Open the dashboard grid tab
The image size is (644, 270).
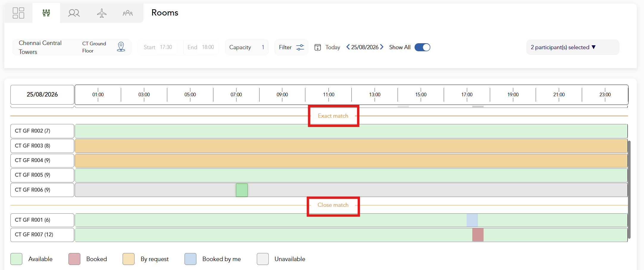18,13
